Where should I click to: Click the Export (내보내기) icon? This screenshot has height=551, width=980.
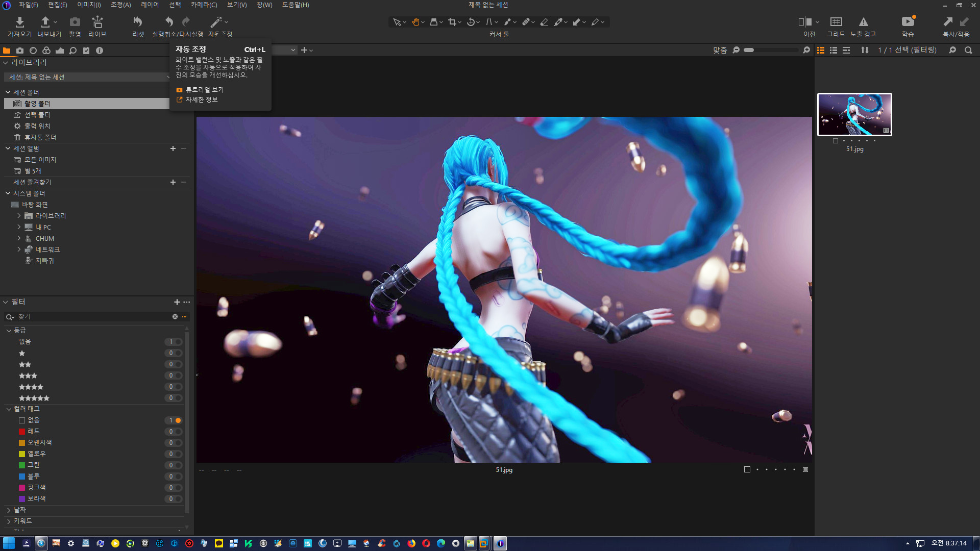click(x=45, y=21)
